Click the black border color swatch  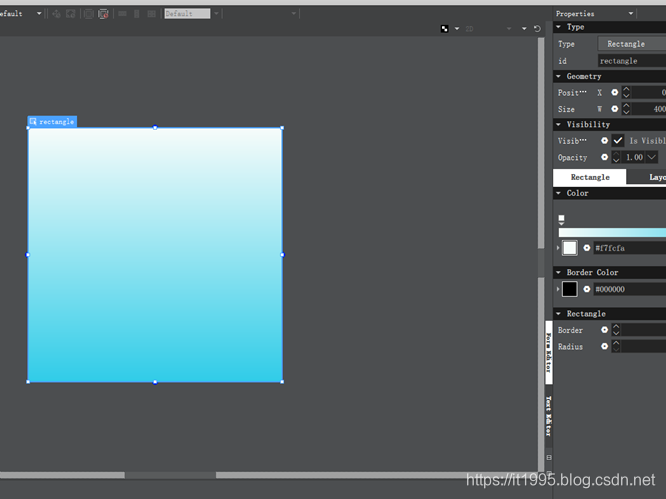570,289
